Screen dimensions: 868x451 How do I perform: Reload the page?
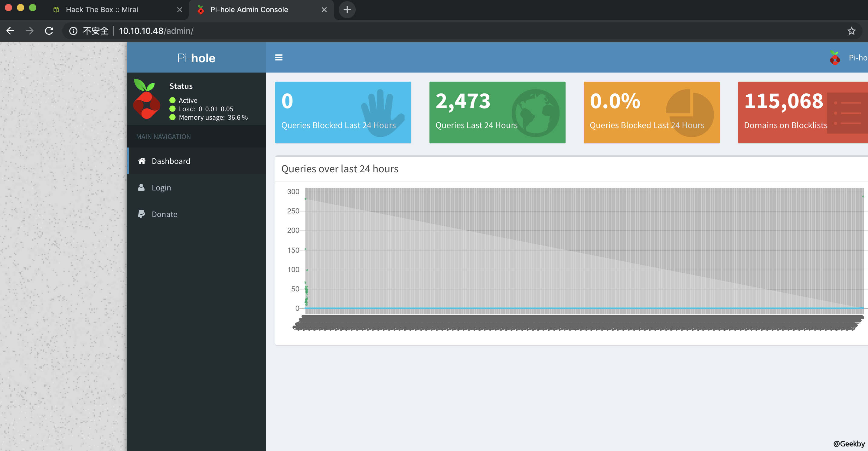[x=49, y=31]
